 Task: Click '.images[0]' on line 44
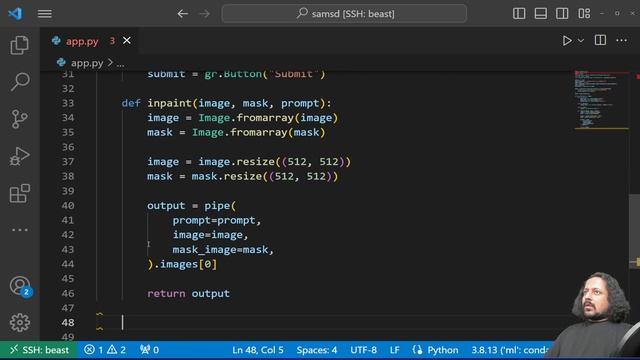click(185, 264)
